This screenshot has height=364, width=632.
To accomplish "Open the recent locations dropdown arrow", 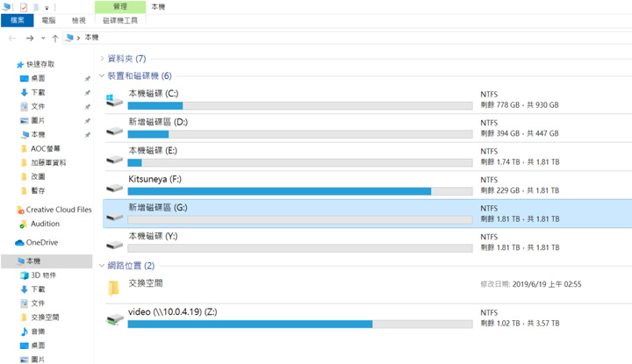I will pos(44,38).
